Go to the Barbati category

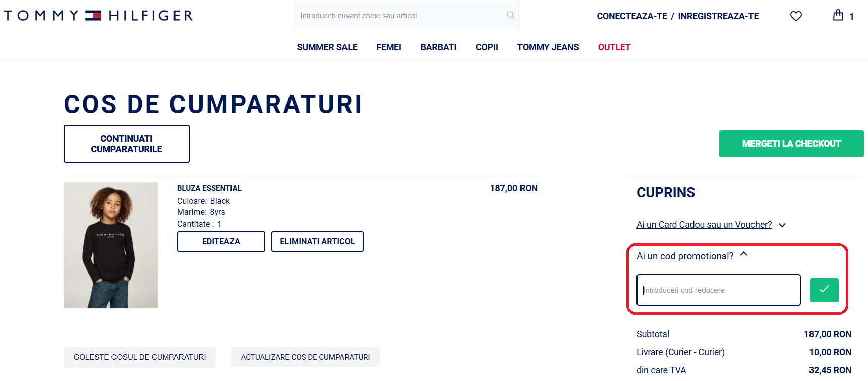coord(438,47)
